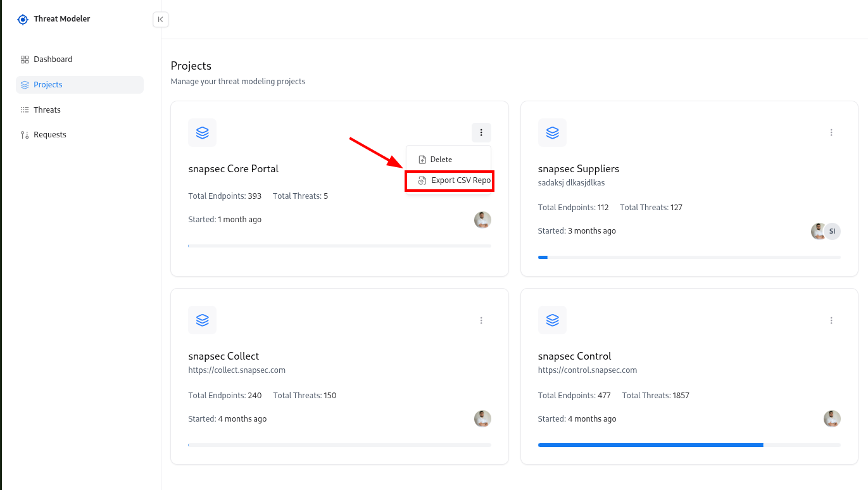Click the snapsec Collect progress bar

(x=340, y=445)
